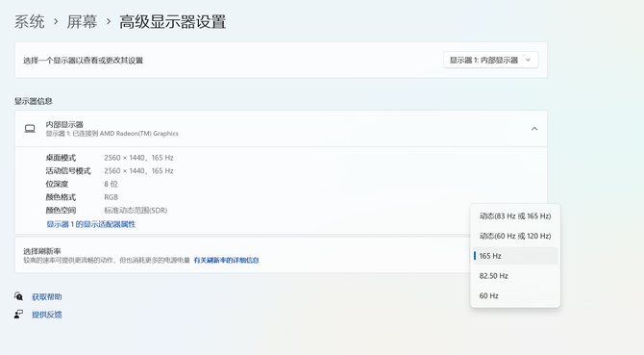Click the 选择一个显示器以查看或更改其设置 text
Screen dimensions: 644x355
[83, 61]
